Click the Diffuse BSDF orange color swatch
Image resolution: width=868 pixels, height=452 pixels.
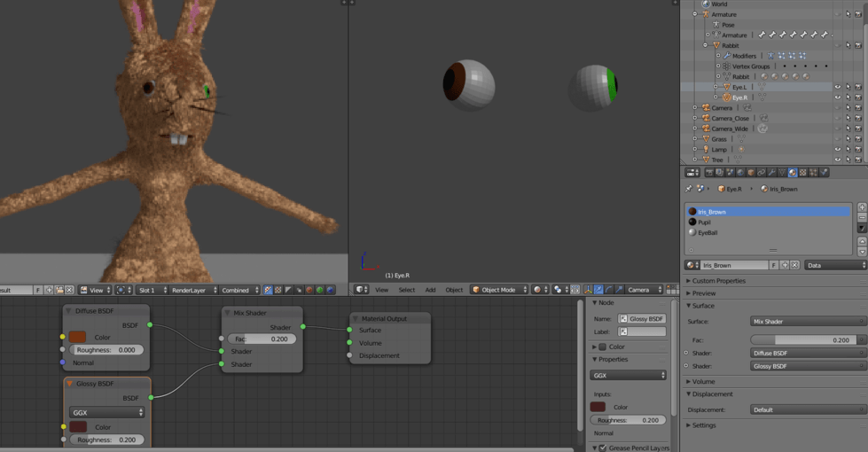(78, 337)
